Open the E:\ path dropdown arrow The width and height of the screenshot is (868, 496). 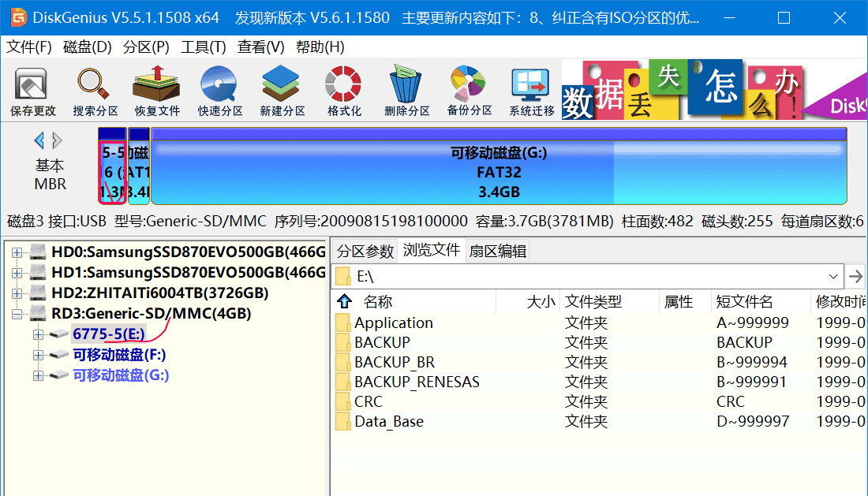point(833,277)
